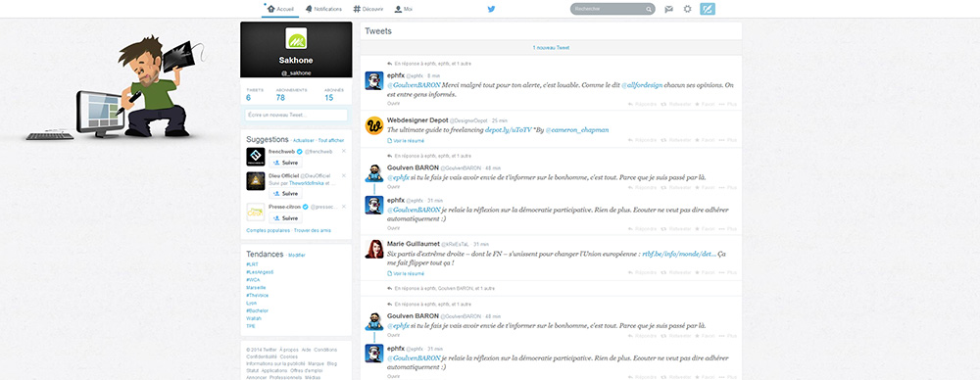The image size is (980, 380).
Task: Open the #WCA trend
Action: (253, 280)
